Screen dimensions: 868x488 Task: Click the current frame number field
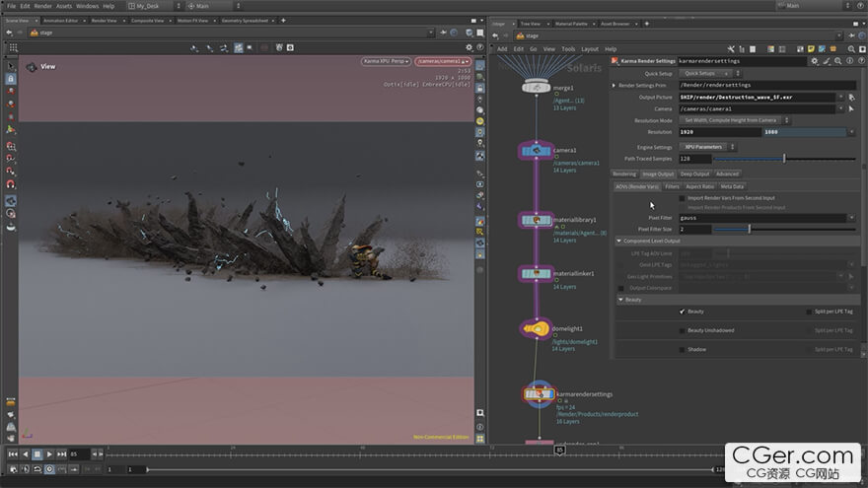(79, 454)
